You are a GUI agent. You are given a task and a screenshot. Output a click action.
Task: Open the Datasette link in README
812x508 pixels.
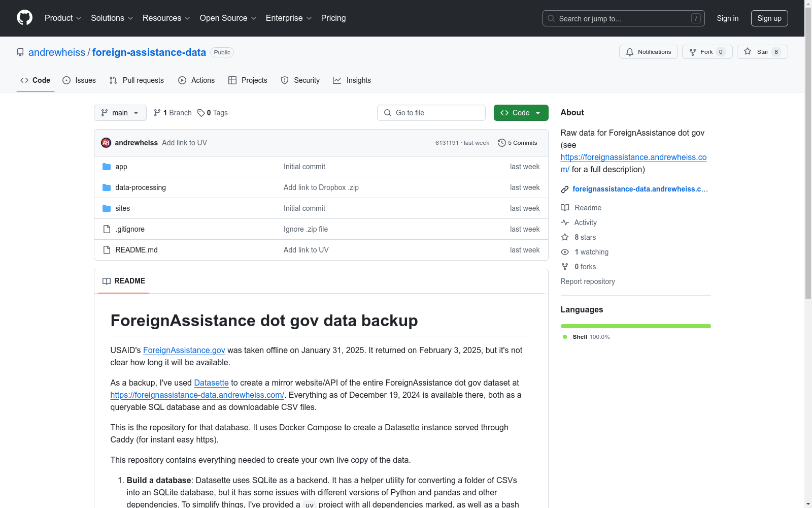[212, 383]
